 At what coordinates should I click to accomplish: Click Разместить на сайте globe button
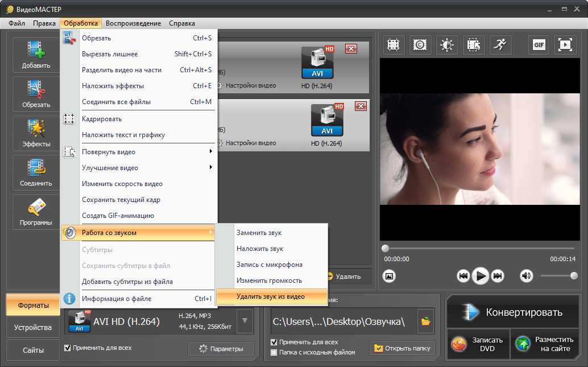point(545,344)
